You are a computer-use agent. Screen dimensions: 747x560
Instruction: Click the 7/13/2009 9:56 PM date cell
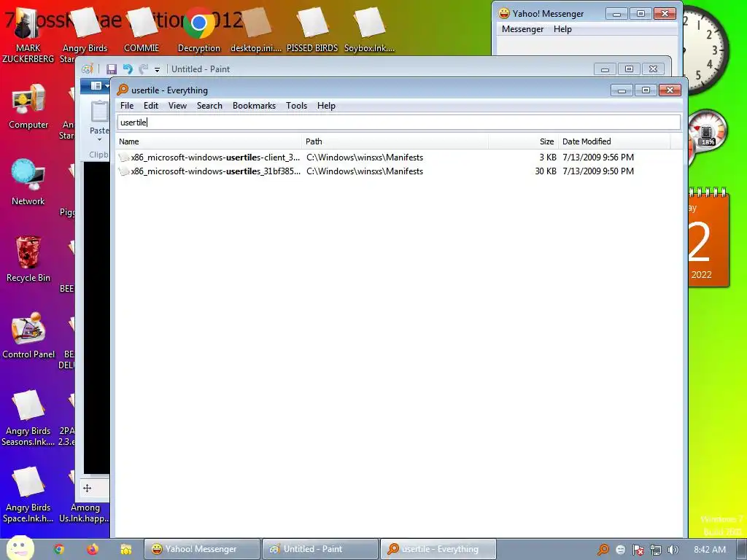click(x=598, y=157)
